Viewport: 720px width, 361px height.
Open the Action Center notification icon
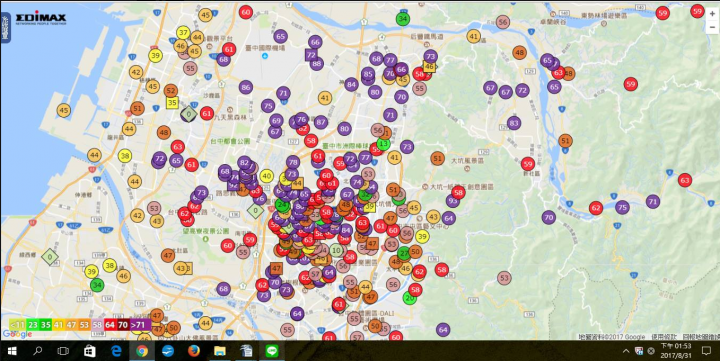coord(707,351)
